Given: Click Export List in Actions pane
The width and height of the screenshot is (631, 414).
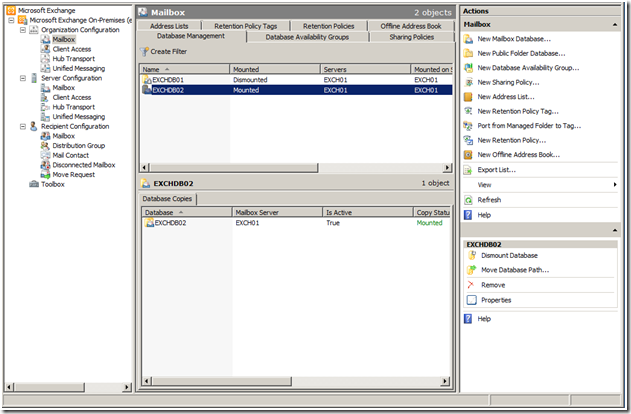Looking at the screenshot, I should point(502,170).
